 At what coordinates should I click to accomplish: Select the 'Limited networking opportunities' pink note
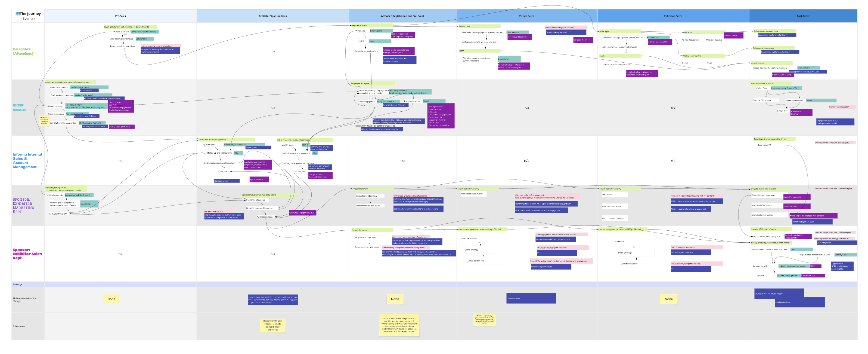tap(566, 28)
